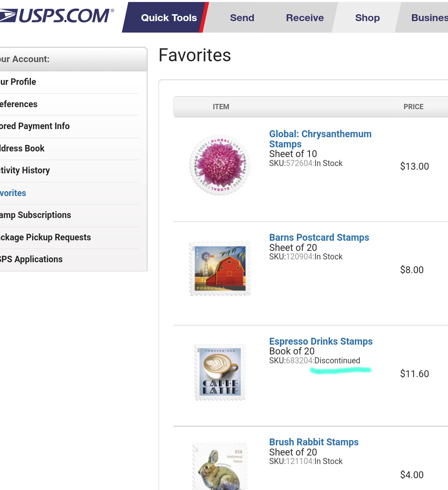Open the Quick Tools menu
Image resolution: width=448 pixels, height=490 pixels.
(169, 18)
